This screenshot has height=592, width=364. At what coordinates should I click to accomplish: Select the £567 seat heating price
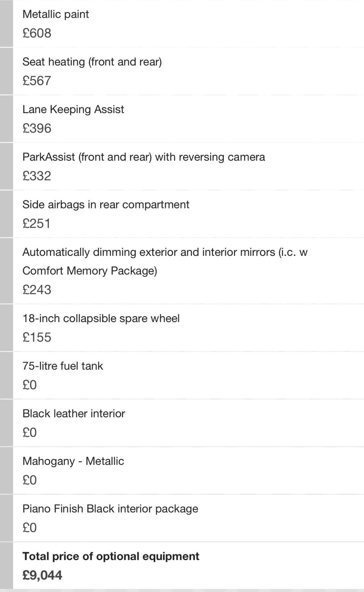click(37, 81)
